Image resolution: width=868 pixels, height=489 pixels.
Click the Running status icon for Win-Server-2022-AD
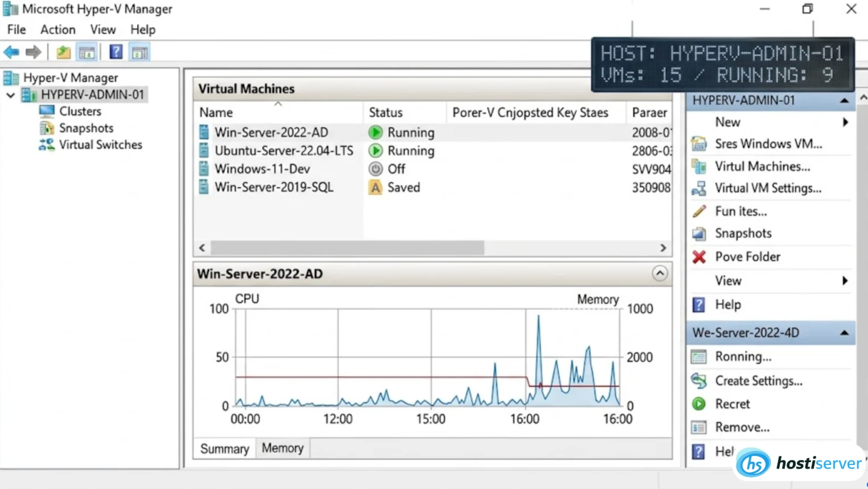point(375,133)
